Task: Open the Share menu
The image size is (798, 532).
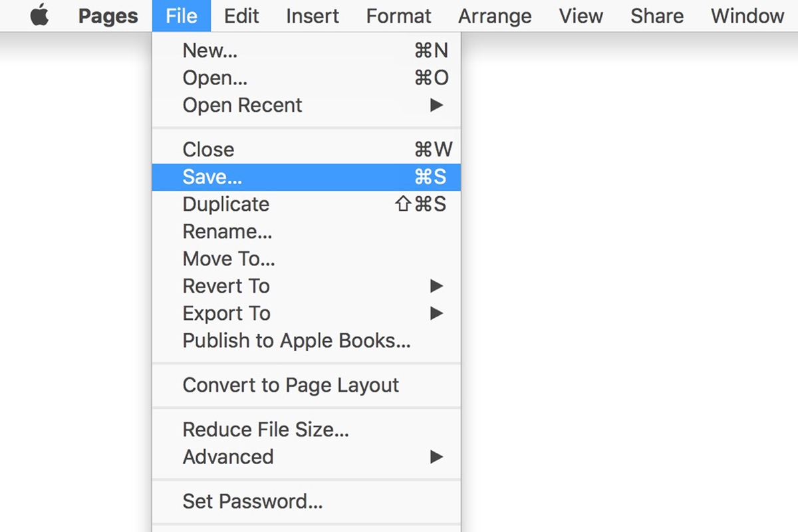Action: coord(657,16)
